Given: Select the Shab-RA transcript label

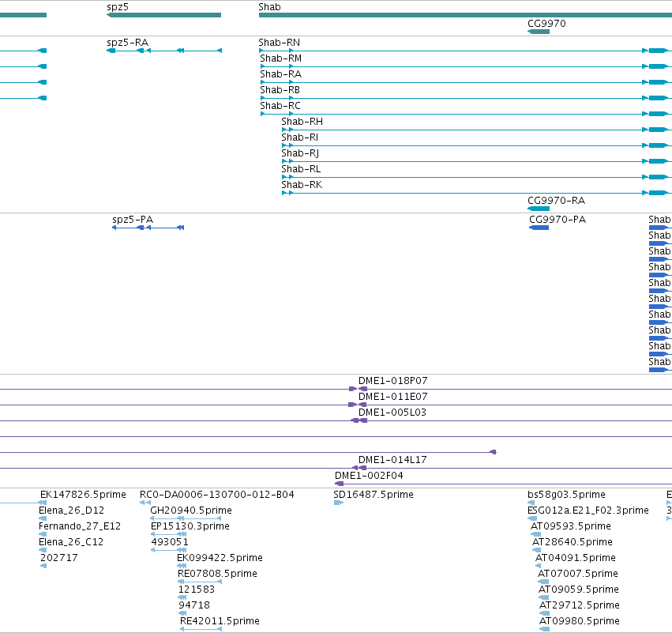Looking at the screenshot, I should pyautogui.click(x=280, y=74).
